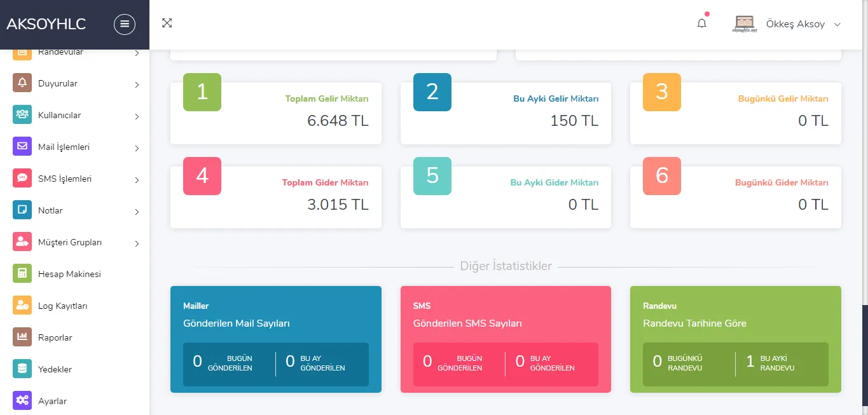Click the Hesap Makinesi calculator icon
The image size is (868, 415).
22,274
